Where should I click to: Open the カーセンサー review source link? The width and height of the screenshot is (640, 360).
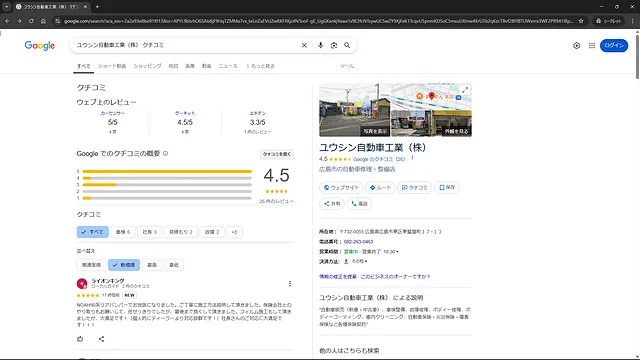(113, 113)
